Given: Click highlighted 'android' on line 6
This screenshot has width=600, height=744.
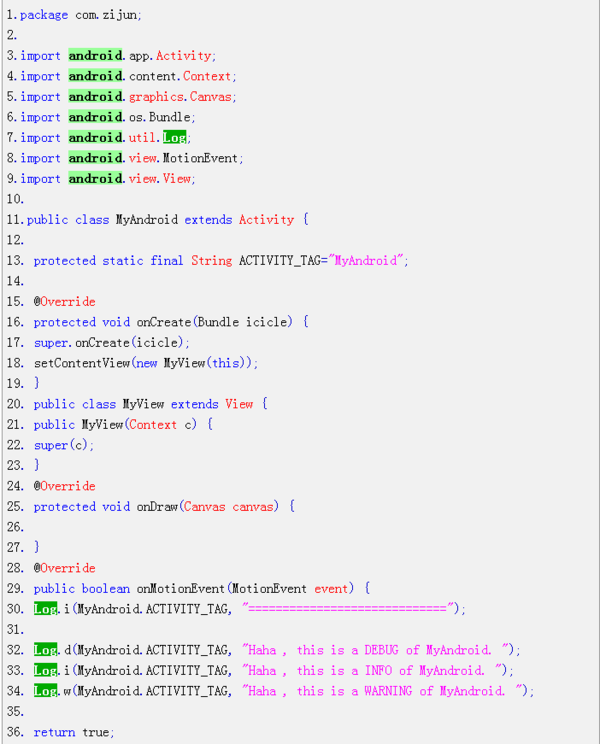Looking at the screenshot, I should (x=95, y=117).
